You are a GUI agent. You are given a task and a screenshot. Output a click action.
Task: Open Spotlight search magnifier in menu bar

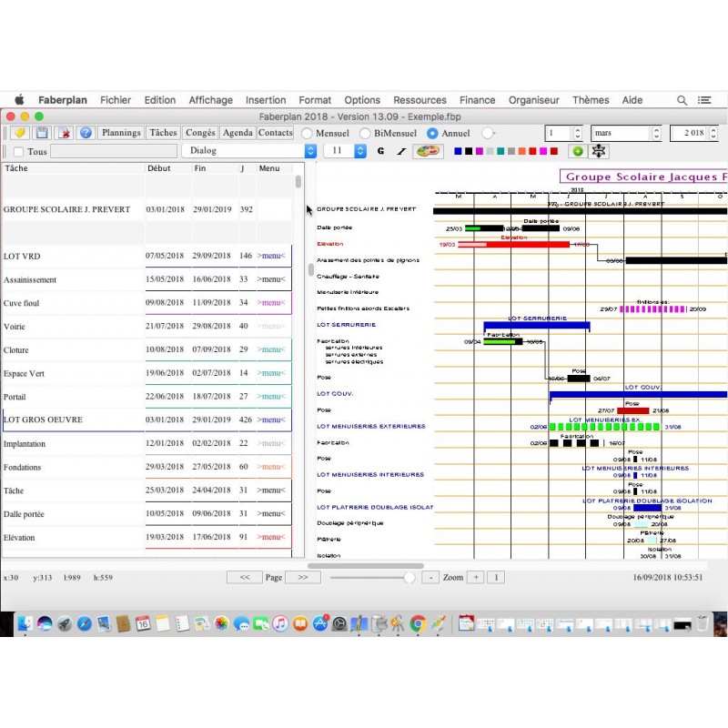(x=682, y=100)
